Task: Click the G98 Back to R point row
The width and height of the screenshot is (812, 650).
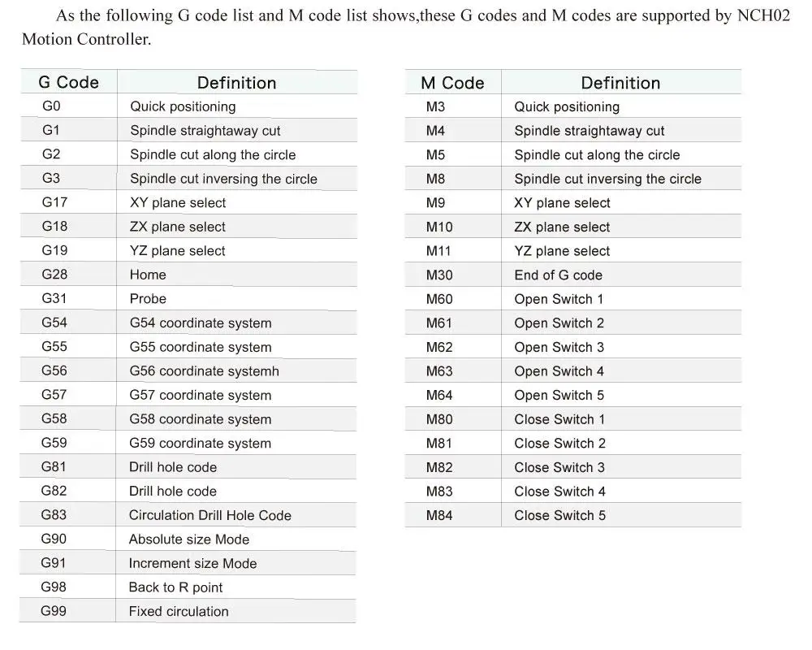Action: click(188, 587)
